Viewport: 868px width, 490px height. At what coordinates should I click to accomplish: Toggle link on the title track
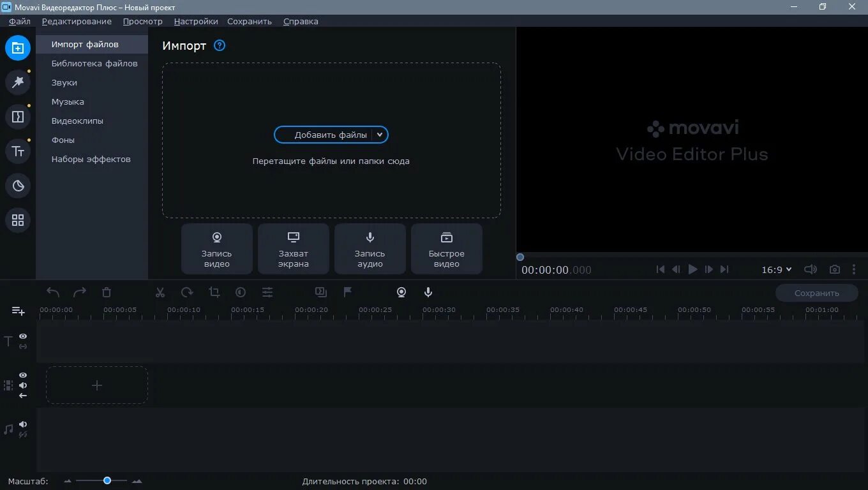[23, 346]
